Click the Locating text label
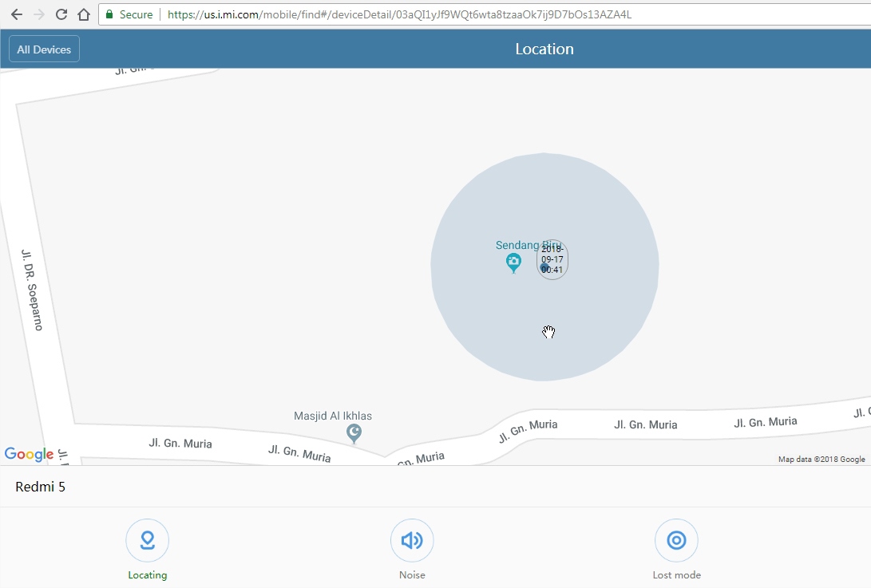 [147, 575]
